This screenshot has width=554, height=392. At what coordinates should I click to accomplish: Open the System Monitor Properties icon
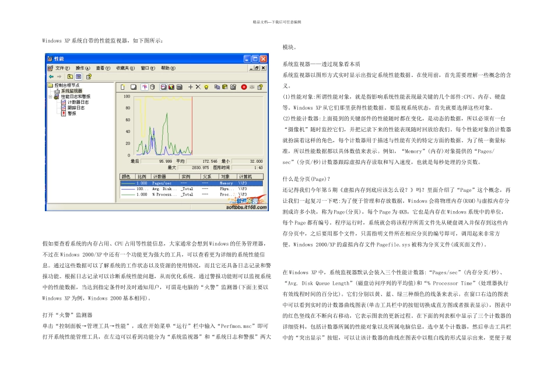pos(233,87)
